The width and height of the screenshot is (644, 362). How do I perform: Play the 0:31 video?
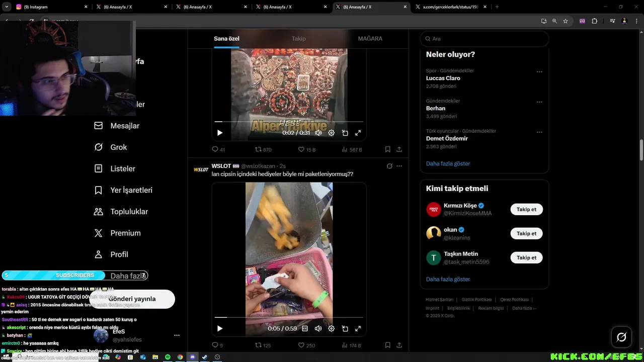tap(220, 133)
